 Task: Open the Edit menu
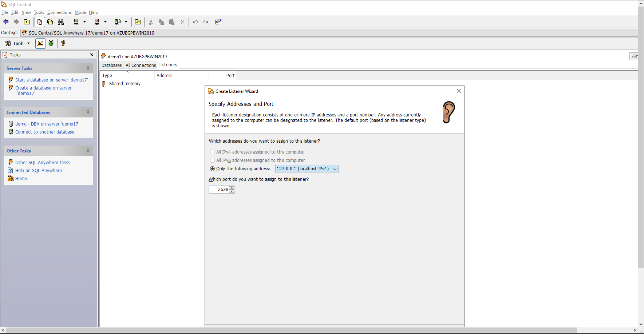pos(15,12)
